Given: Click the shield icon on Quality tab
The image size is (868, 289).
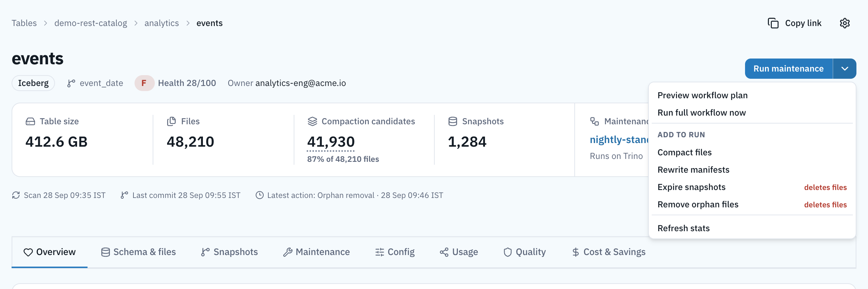Looking at the screenshot, I should pyautogui.click(x=508, y=252).
